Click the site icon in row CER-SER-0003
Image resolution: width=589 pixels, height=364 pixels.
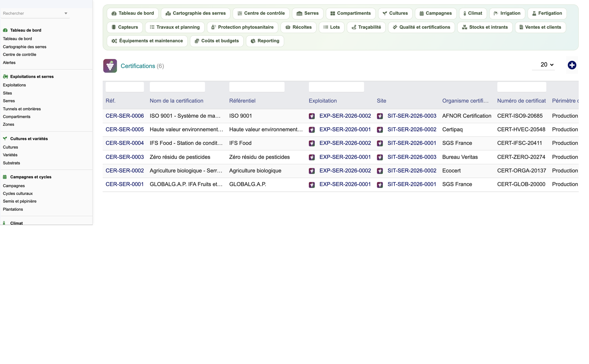380,157
